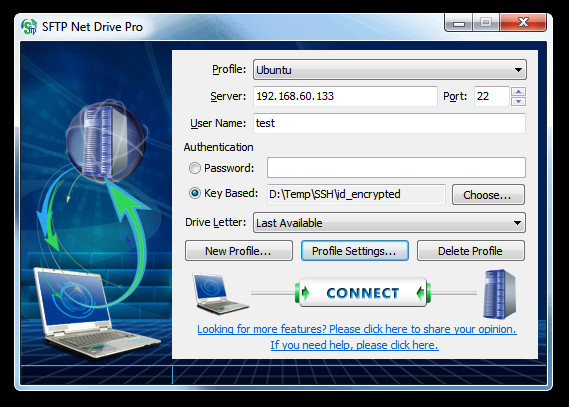569x407 pixels.
Task: Click into the User Name field
Action: (389, 123)
